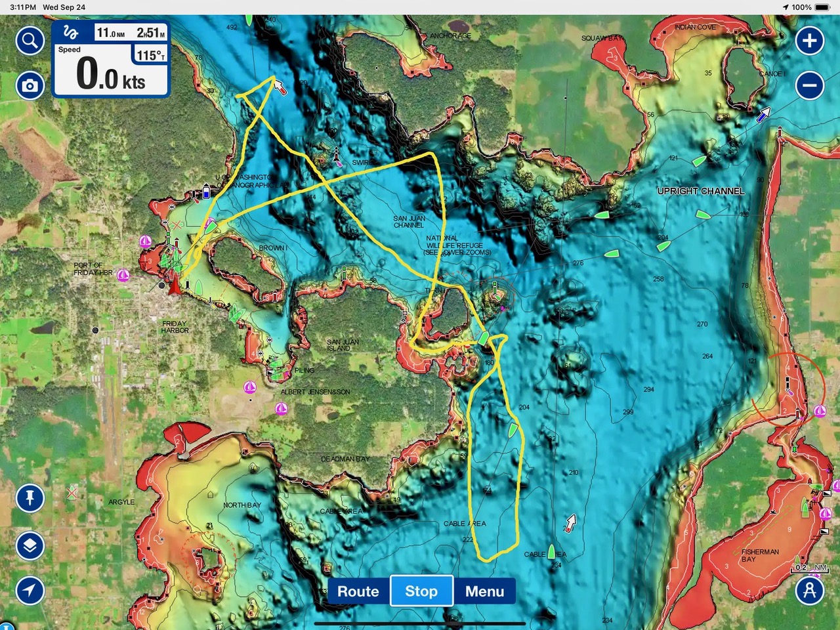Select the 115° heading field

click(x=151, y=55)
